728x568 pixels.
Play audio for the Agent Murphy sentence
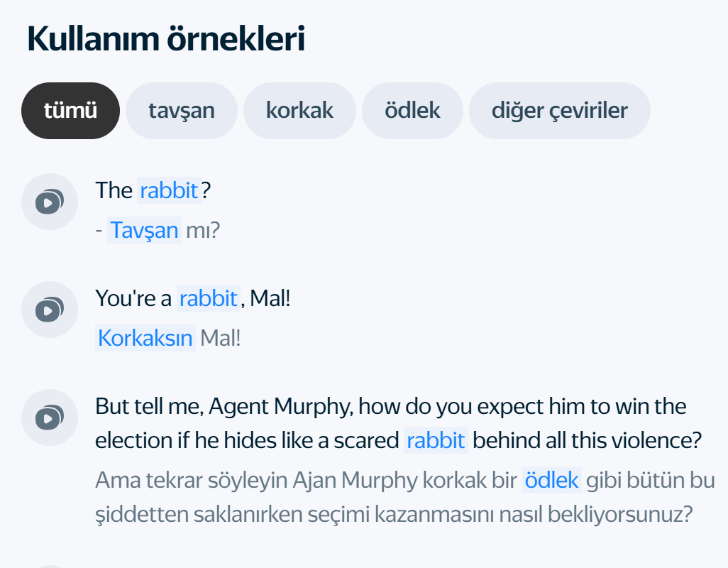click(49, 417)
